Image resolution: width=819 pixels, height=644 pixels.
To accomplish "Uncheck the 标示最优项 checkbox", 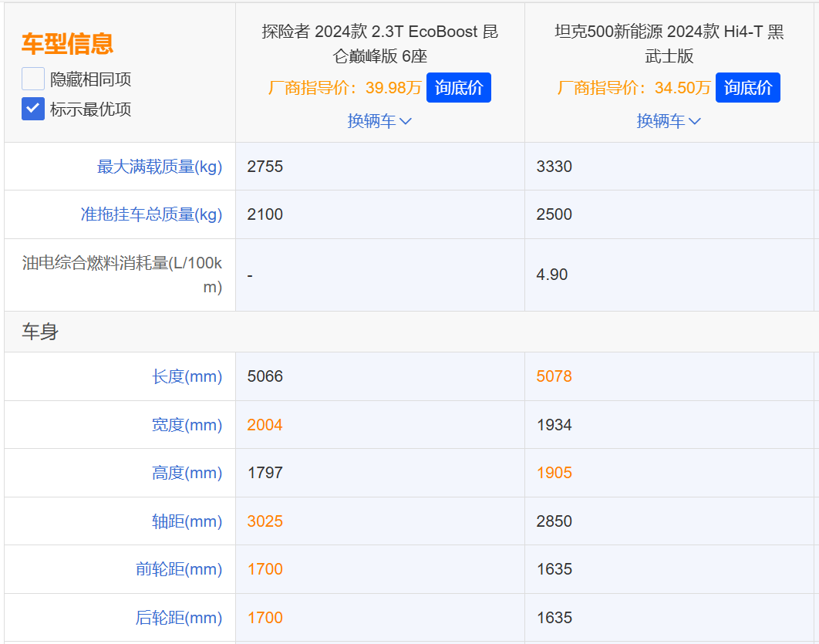I will pyautogui.click(x=33, y=109).
